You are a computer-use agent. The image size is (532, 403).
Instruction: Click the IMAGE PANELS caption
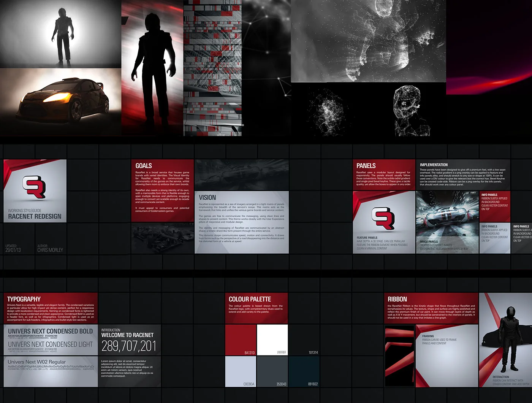click(429, 241)
